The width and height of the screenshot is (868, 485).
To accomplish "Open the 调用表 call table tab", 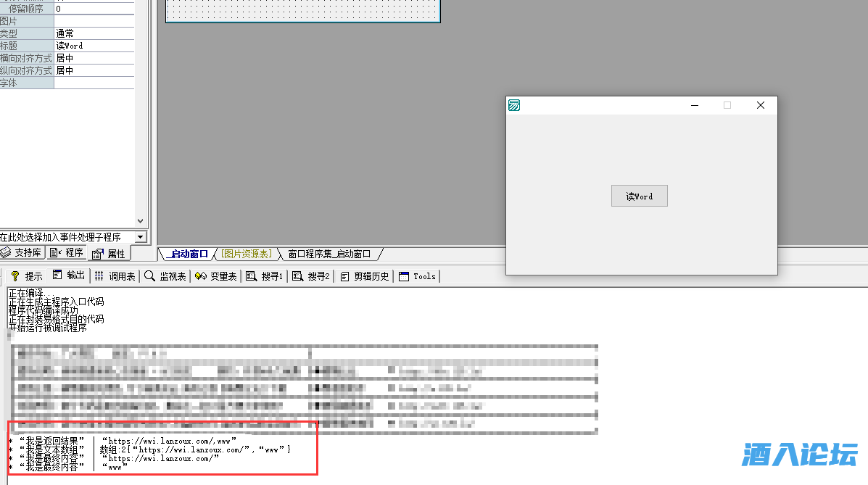I will tap(115, 276).
